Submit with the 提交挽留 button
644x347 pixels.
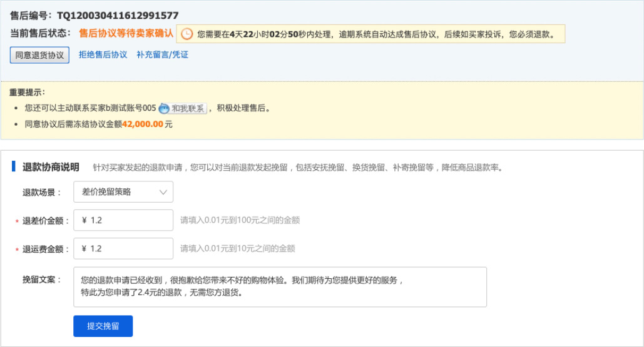(103, 326)
